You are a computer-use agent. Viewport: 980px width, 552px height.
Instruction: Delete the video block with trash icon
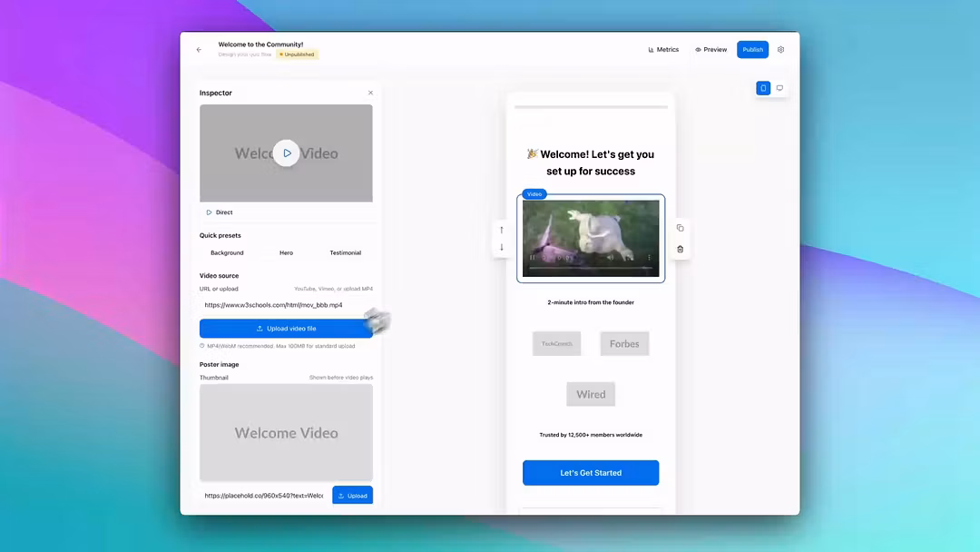coord(680,249)
